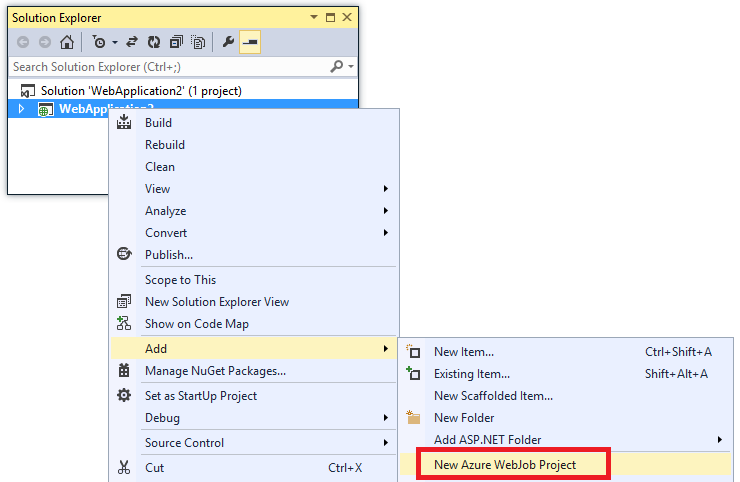Image resolution: width=740 pixels, height=482 pixels.
Task: Maximize the Solution Explorer panel
Action: coord(330,17)
